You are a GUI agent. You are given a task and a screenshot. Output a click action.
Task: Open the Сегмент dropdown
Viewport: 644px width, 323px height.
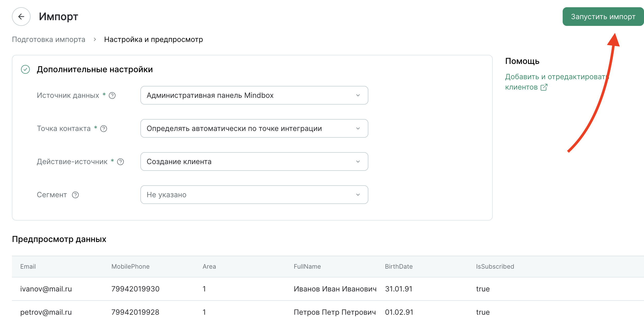pyautogui.click(x=254, y=195)
